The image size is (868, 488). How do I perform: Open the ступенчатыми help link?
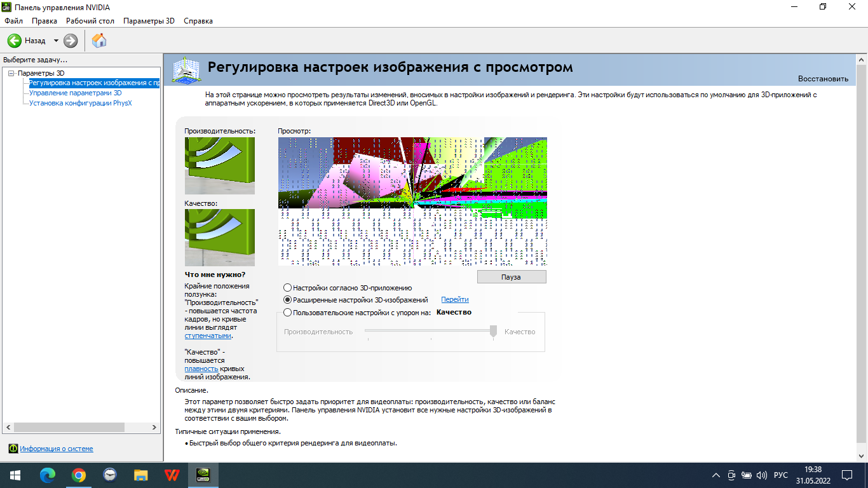coord(208,335)
